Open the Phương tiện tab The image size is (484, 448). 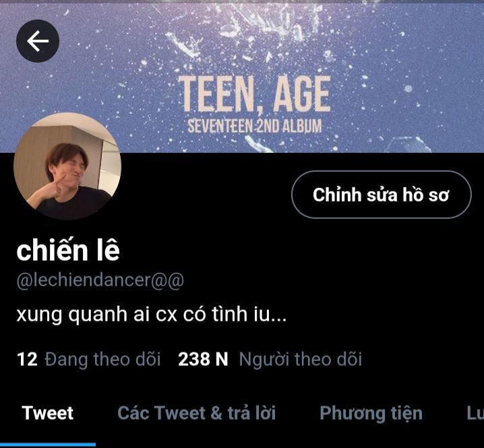(371, 414)
